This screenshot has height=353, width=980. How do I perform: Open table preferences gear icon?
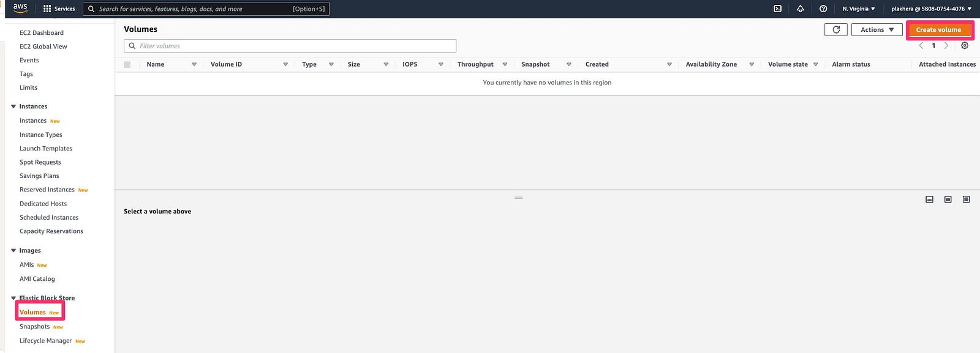[965, 46]
